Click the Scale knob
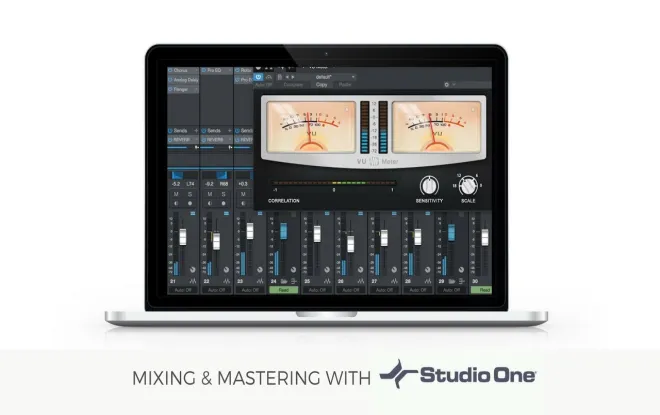This screenshot has width=660, height=415. click(468, 185)
